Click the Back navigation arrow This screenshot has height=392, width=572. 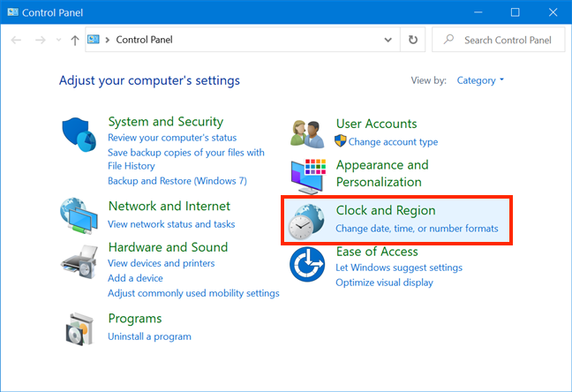16,40
